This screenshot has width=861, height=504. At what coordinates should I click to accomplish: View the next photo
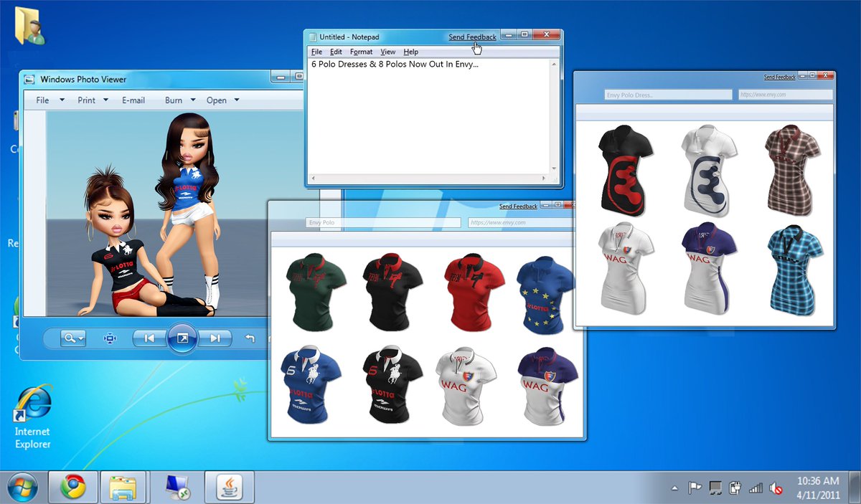coord(215,338)
